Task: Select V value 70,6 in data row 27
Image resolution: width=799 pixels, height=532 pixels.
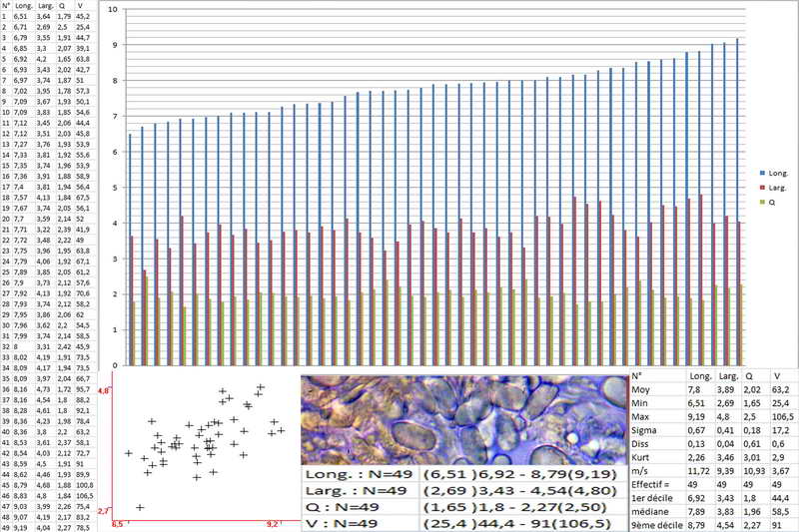Action: [83, 293]
